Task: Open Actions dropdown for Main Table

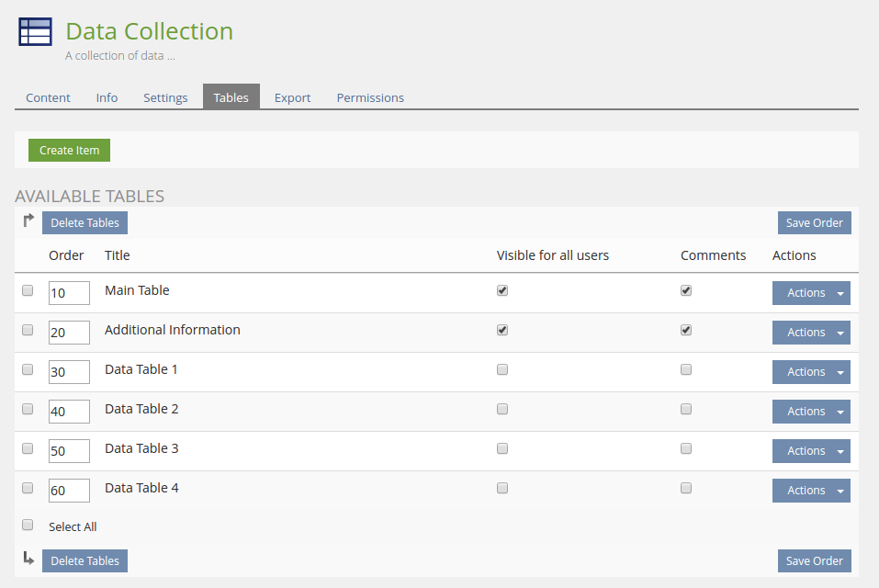Action: (811, 293)
